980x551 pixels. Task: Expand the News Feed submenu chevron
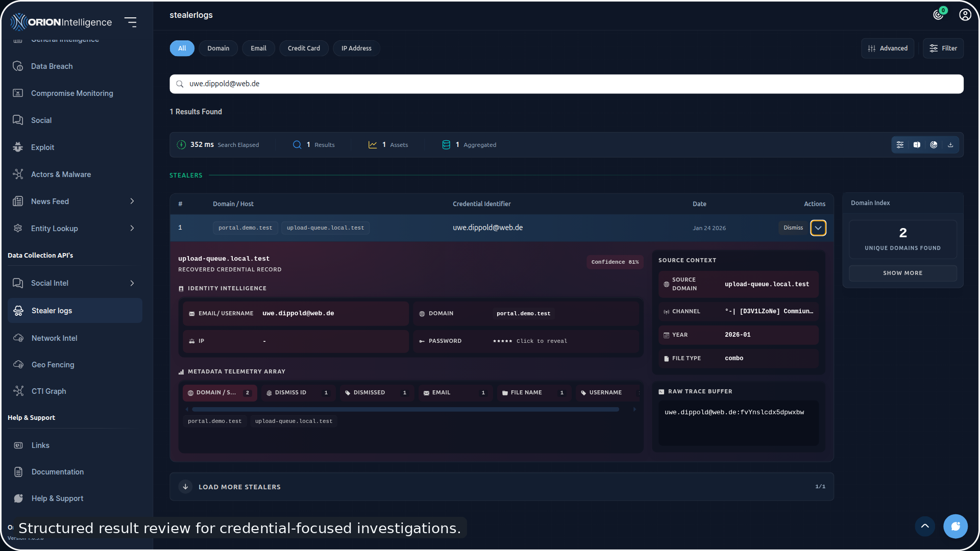pyautogui.click(x=132, y=202)
